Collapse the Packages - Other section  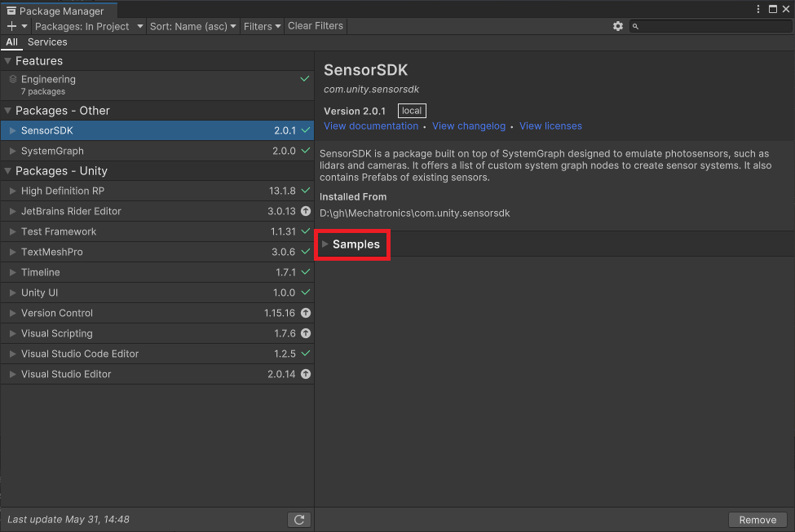coord(7,111)
